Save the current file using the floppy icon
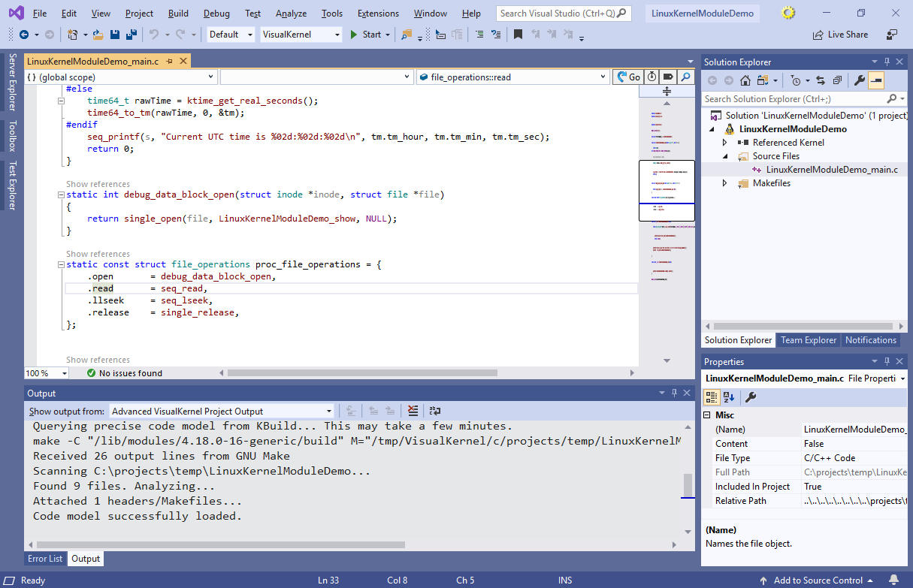Viewport: 913px width, 588px height. [x=115, y=35]
